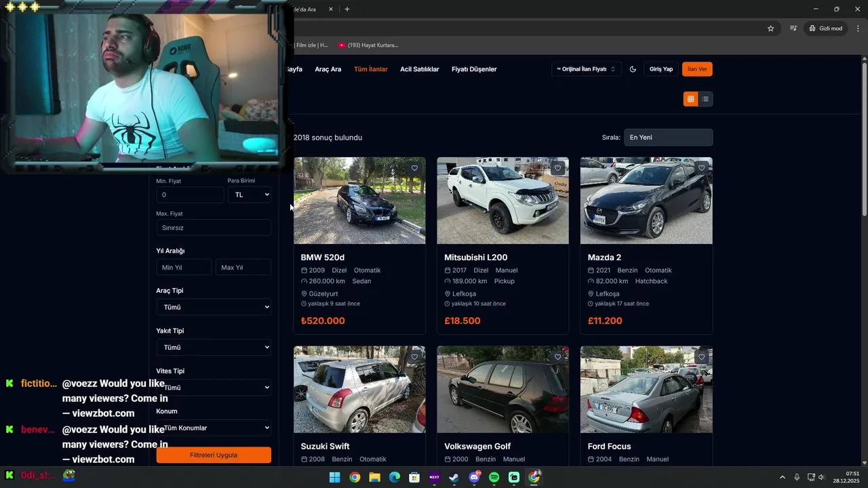Open the Suzuki Swift car photo

359,390
